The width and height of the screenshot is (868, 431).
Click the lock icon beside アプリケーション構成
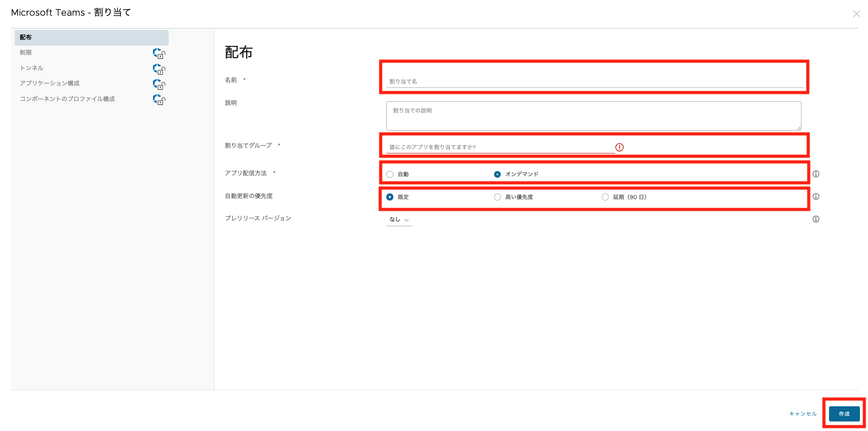(159, 84)
